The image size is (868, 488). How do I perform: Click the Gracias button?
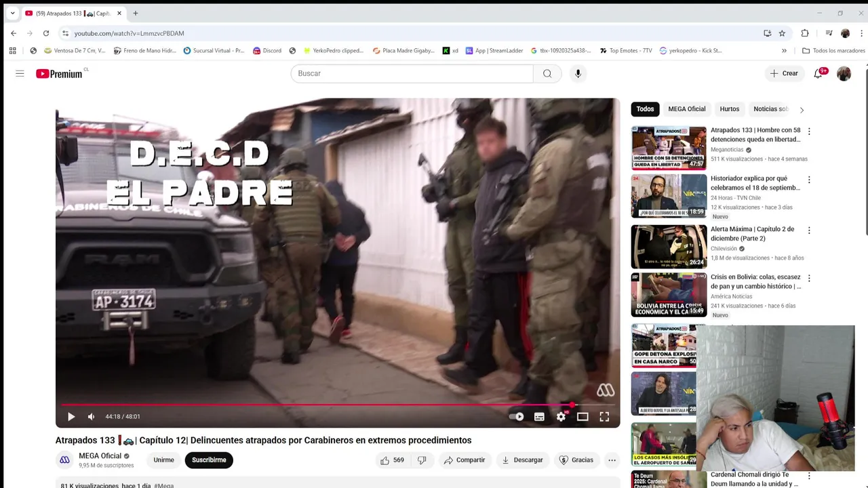coord(576,460)
